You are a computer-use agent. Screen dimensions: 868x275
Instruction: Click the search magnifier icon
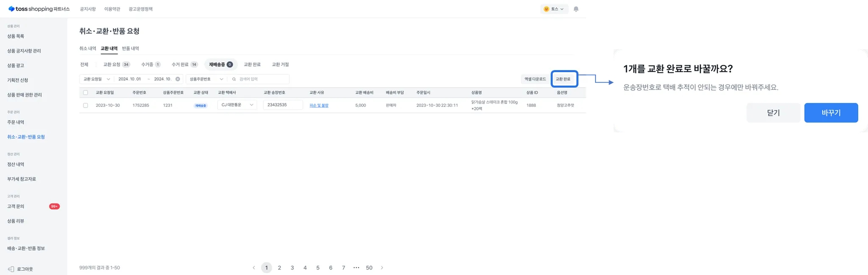[234, 79]
